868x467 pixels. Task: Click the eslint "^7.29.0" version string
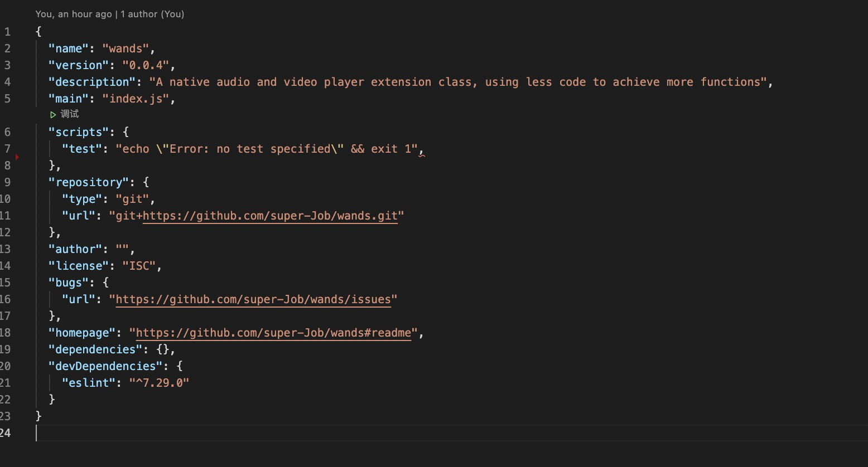(x=159, y=383)
